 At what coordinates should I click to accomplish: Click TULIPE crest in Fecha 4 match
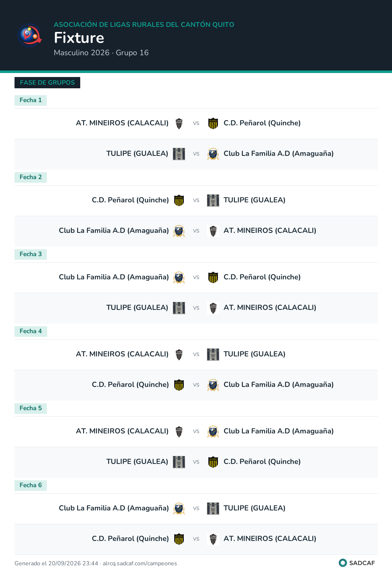[x=213, y=355]
